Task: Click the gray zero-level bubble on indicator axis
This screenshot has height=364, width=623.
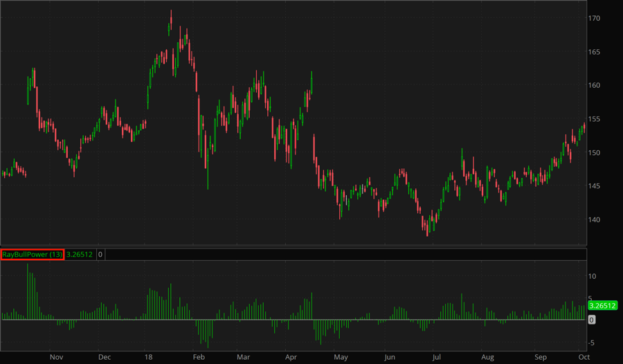Action: pyautogui.click(x=592, y=320)
